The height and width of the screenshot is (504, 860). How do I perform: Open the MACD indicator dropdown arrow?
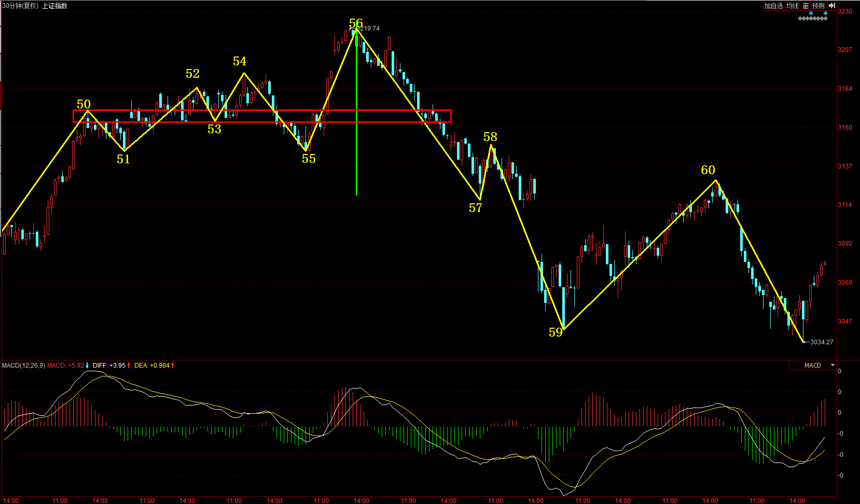[833, 366]
